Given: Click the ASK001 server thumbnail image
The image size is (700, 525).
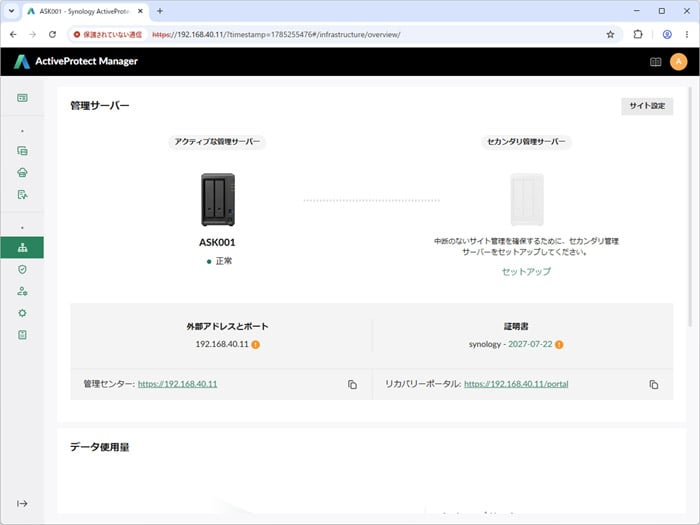Looking at the screenshot, I should pos(218,199).
